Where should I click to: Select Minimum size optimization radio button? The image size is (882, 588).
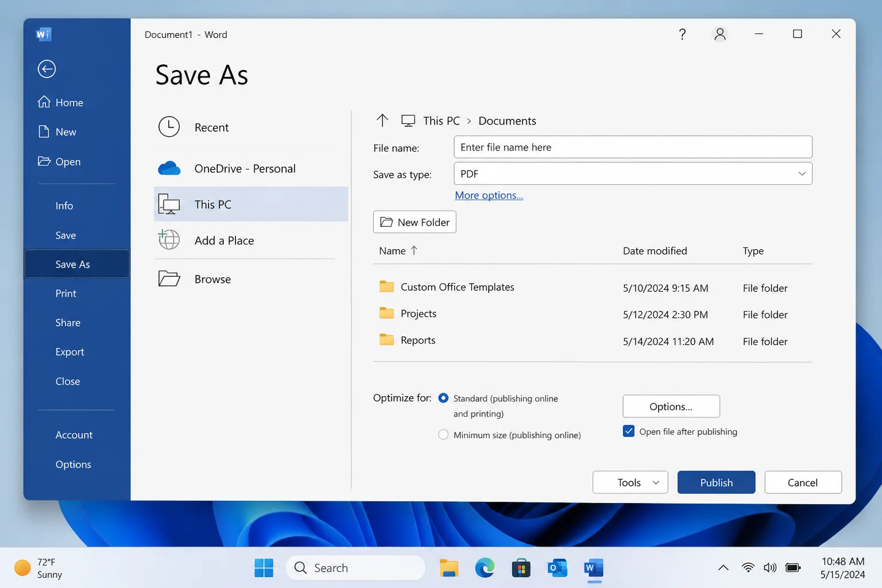click(x=443, y=435)
